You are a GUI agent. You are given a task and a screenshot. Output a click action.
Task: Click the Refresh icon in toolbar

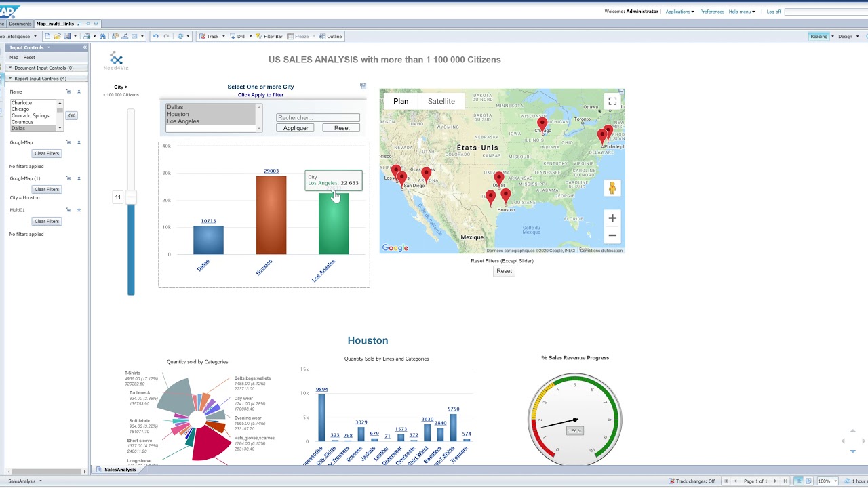click(x=180, y=36)
